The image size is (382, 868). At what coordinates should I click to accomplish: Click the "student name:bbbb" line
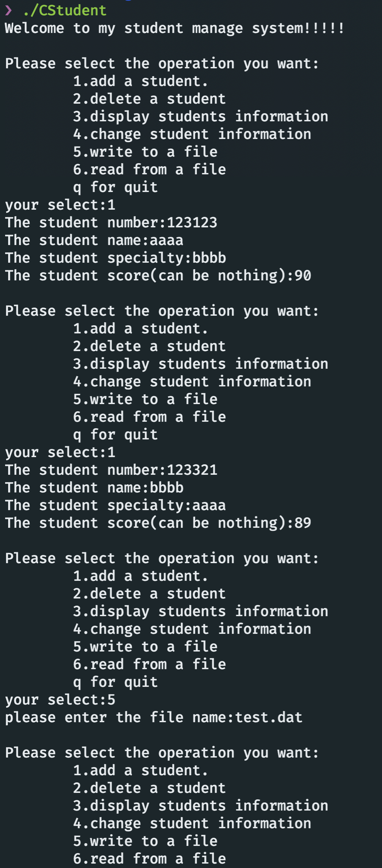coord(94,488)
